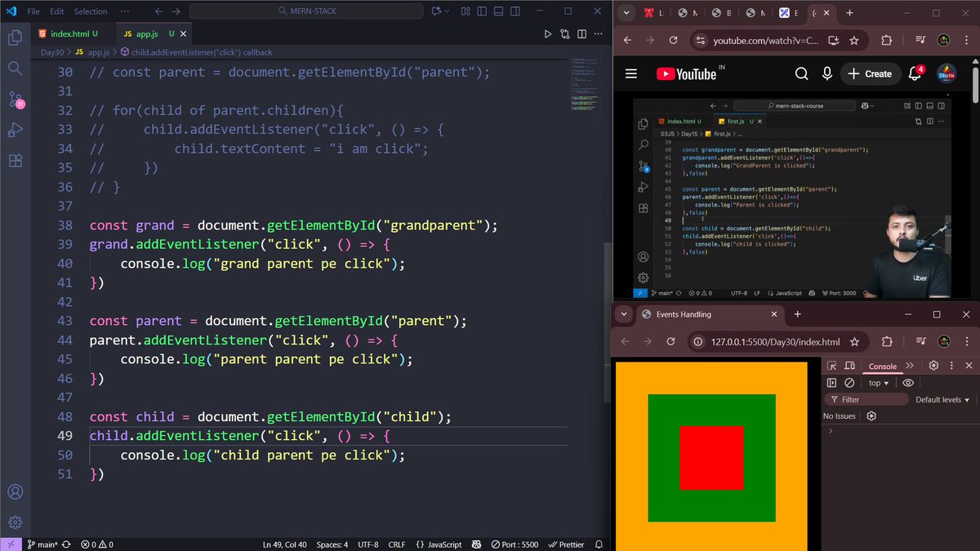Toggle live expression eye in console
The width and height of the screenshot is (980, 551).
click(908, 383)
